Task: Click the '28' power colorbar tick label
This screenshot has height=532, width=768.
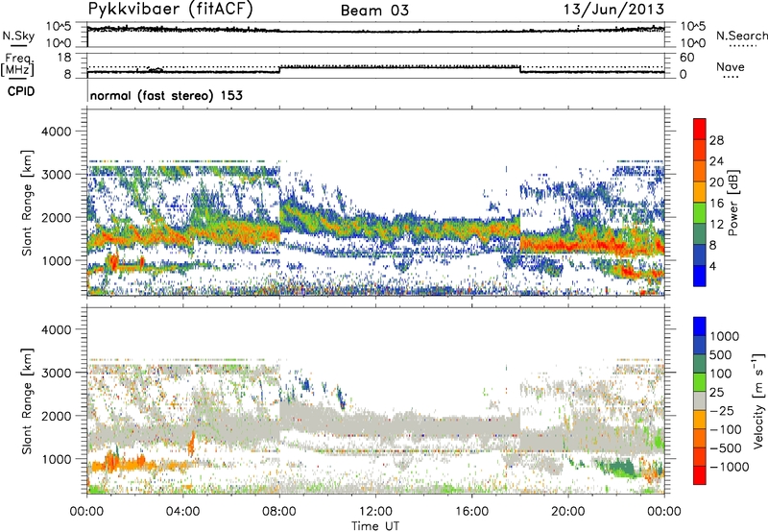Action: coord(716,140)
